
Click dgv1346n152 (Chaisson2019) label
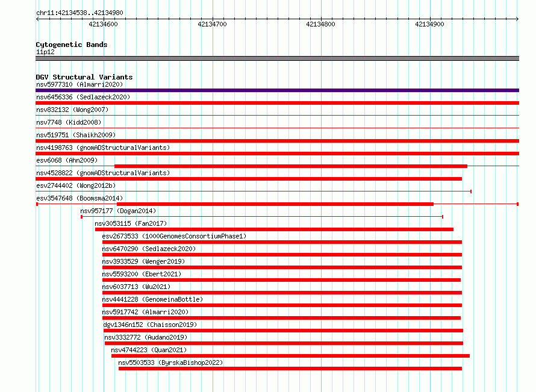click(150, 325)
